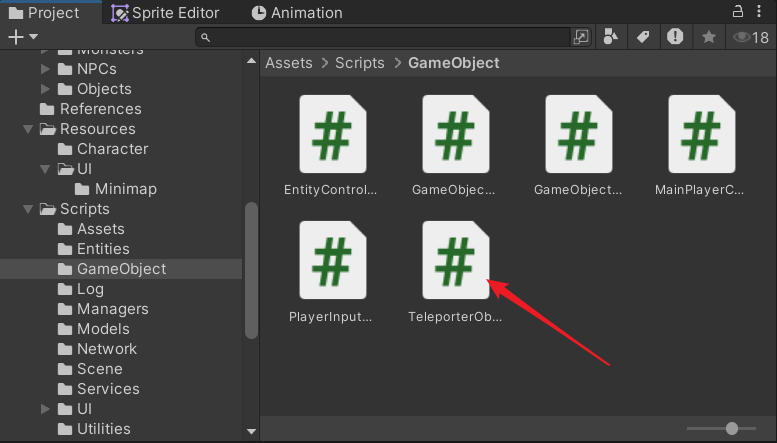
Task: Toggle the Project panel lock icon
Action: (x=738, y=12)
